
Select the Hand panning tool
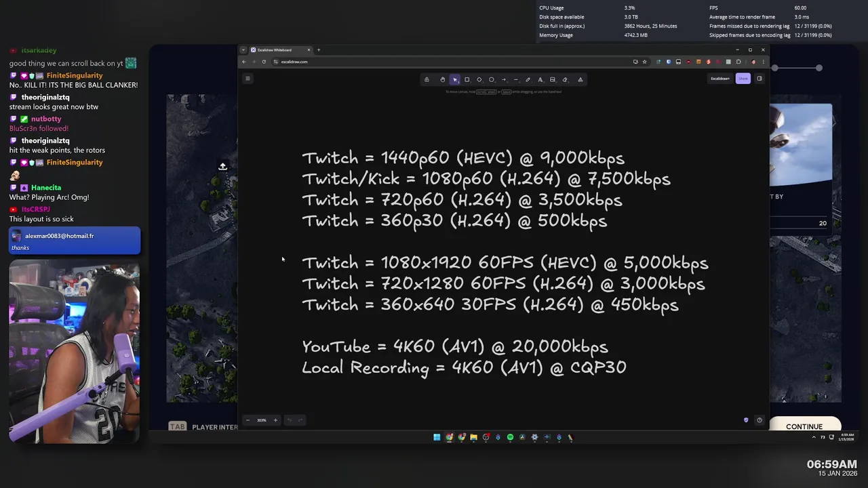(442, 79)
